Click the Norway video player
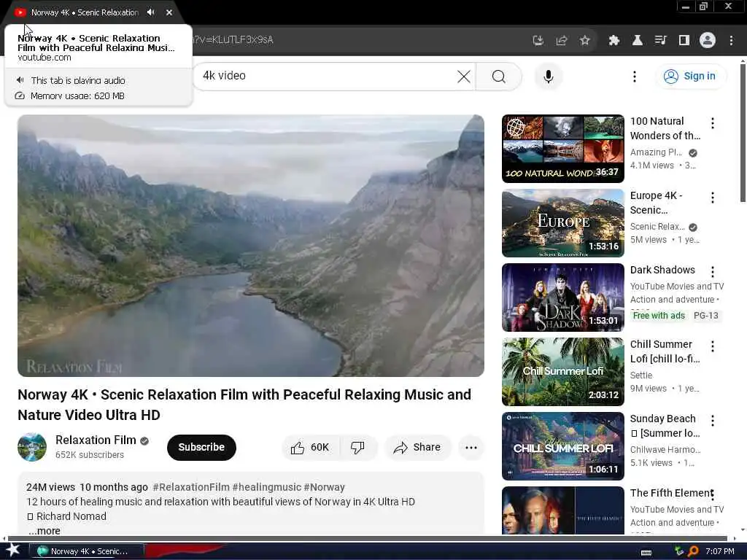This screenshot has width=747, height=560. point(251,246)
